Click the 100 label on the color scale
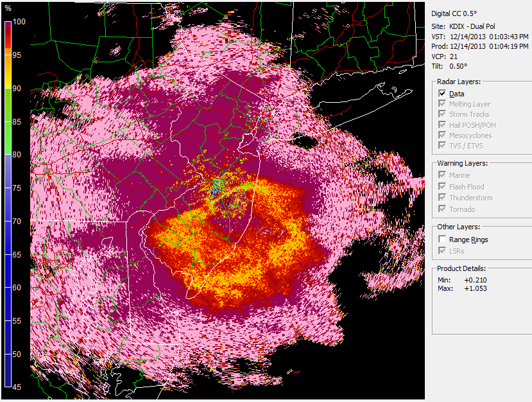 click(x=19, y=22)
